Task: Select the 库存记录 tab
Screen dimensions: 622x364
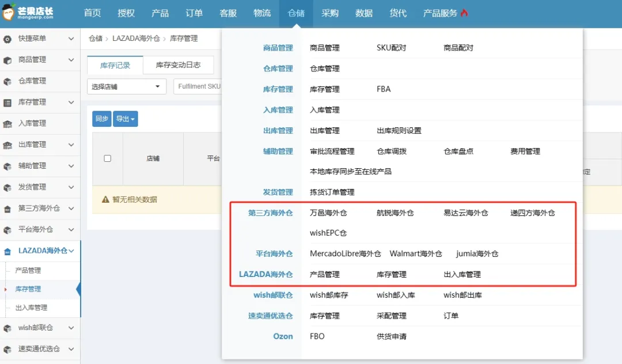Action: tap(115, 65)
